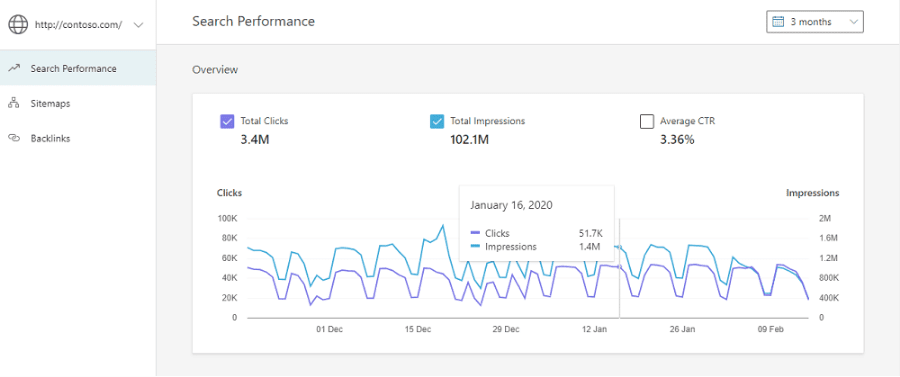900x377 pixels.
Task: Click the calendar icon in date selector
Action: (778, 22)
